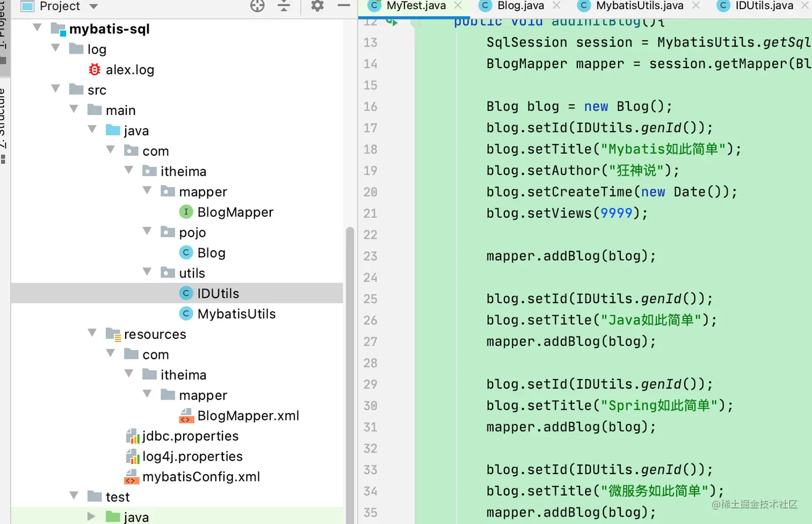Select the test folder label
This screenshot has height=524, width=812.
click(x=118, y=497)
